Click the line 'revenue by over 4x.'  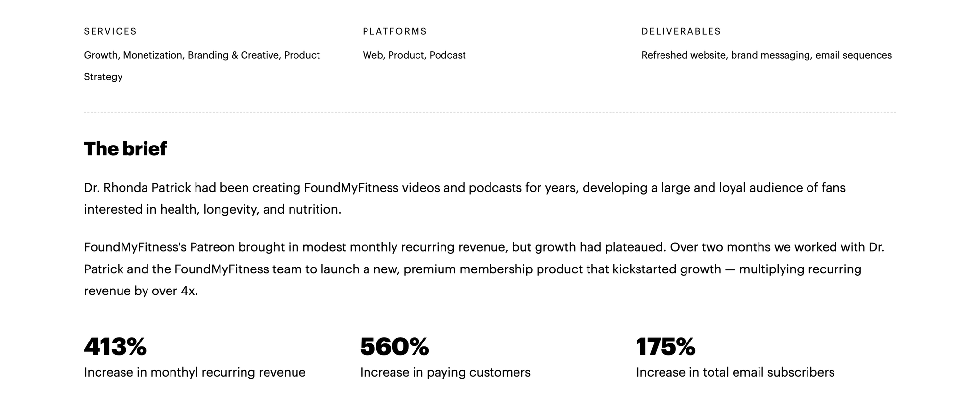click(141, 291)
